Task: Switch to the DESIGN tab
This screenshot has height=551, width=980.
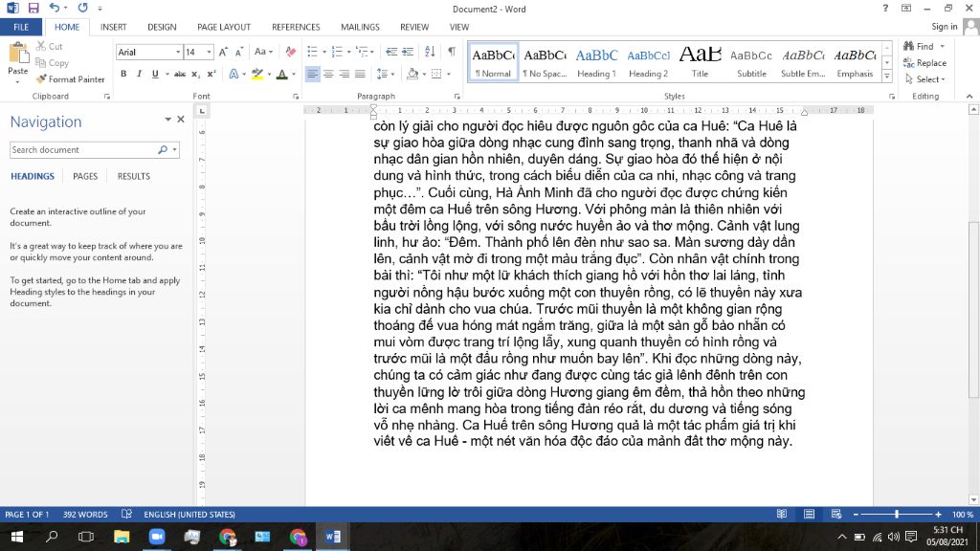Action: [x=162, y=27]
